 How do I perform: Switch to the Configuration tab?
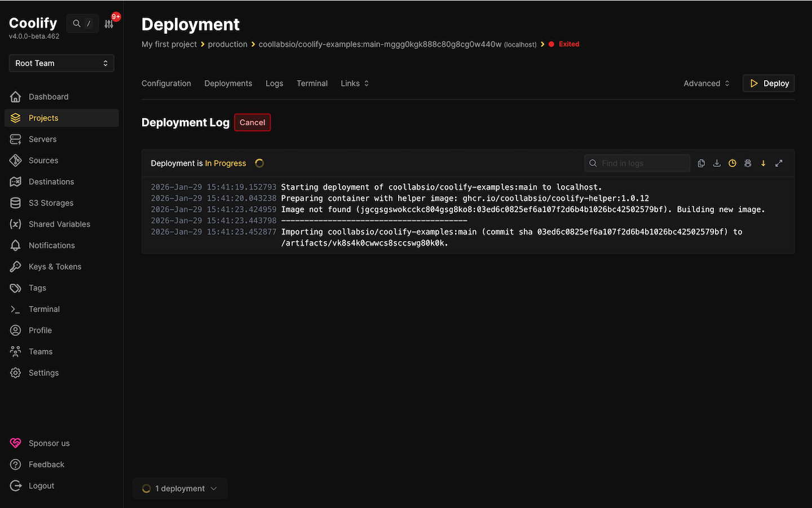coord(166,83)
